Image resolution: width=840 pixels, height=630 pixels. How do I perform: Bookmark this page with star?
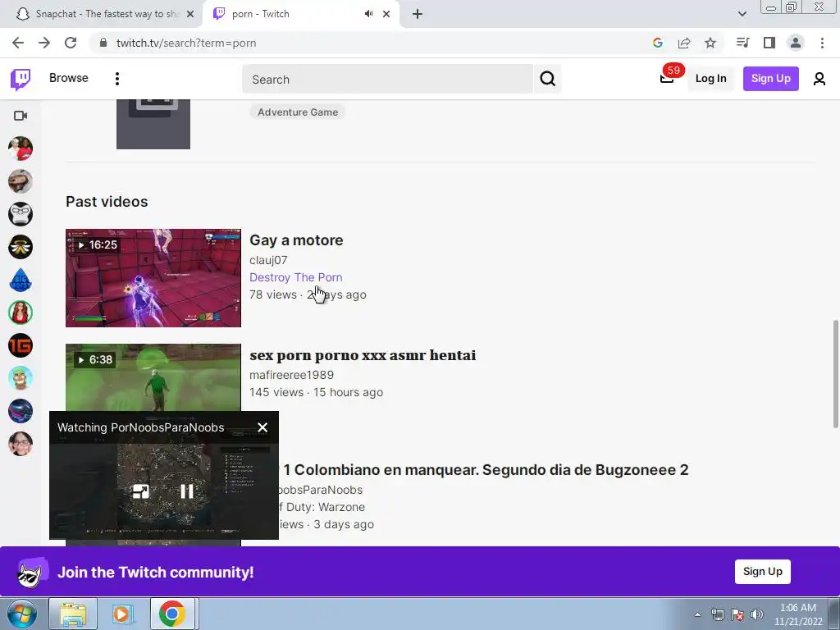pos(710,43)
